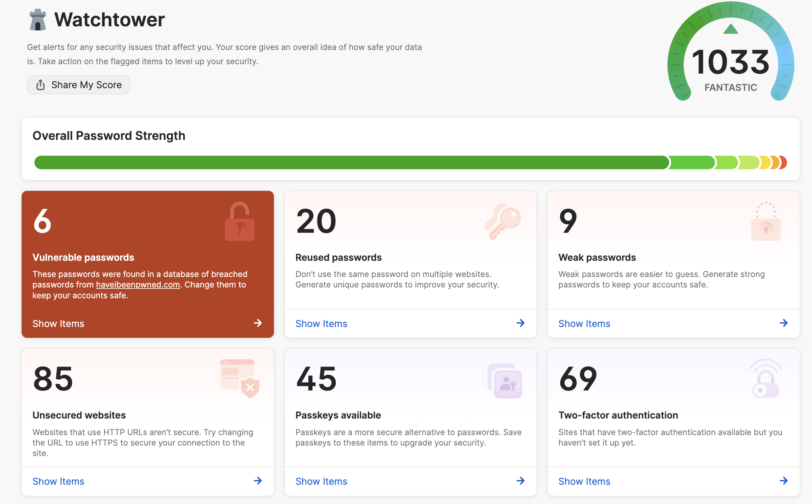Screen dimensions: 812x504
Task: Click the arrow beside Show Items under Reused passwords
Action: click(x=521, y=323)
